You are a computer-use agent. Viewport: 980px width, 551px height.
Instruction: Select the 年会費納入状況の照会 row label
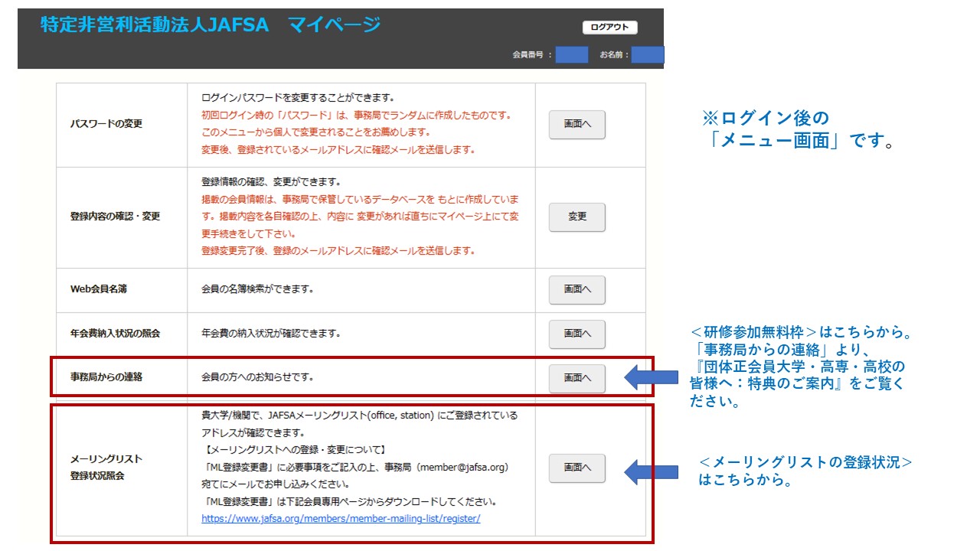[116, 334]
